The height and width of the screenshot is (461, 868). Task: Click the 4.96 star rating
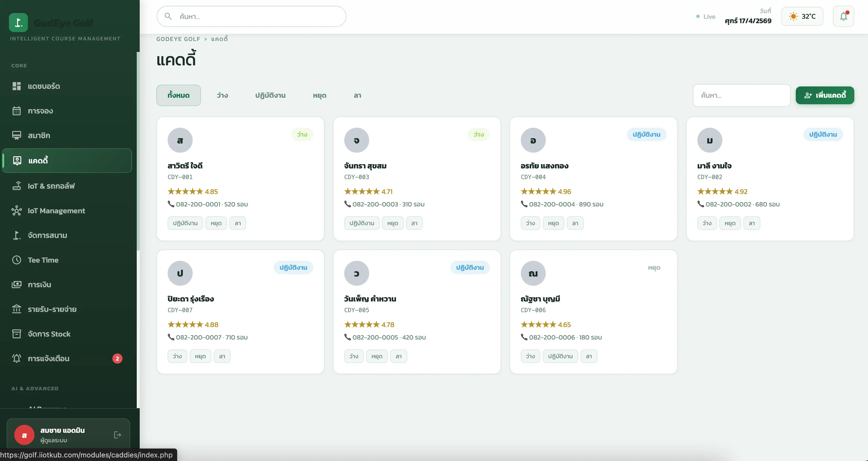546,191
